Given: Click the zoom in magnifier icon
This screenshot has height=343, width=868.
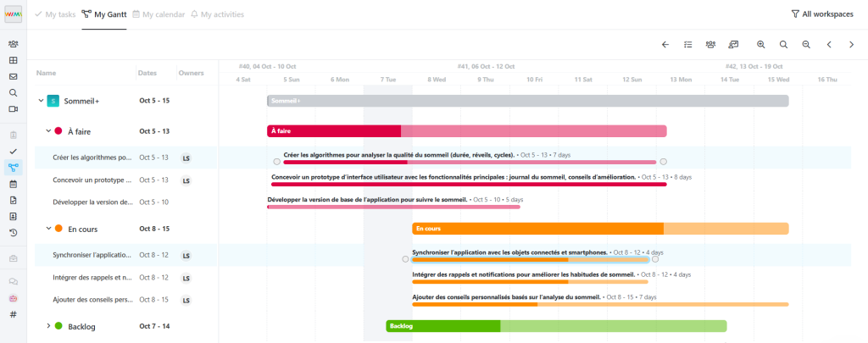Looking at the screenshot, I should [761, 45].
